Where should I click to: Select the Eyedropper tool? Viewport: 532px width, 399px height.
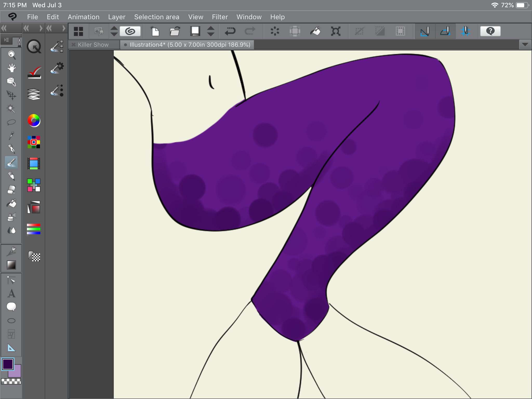coord(11,136)
